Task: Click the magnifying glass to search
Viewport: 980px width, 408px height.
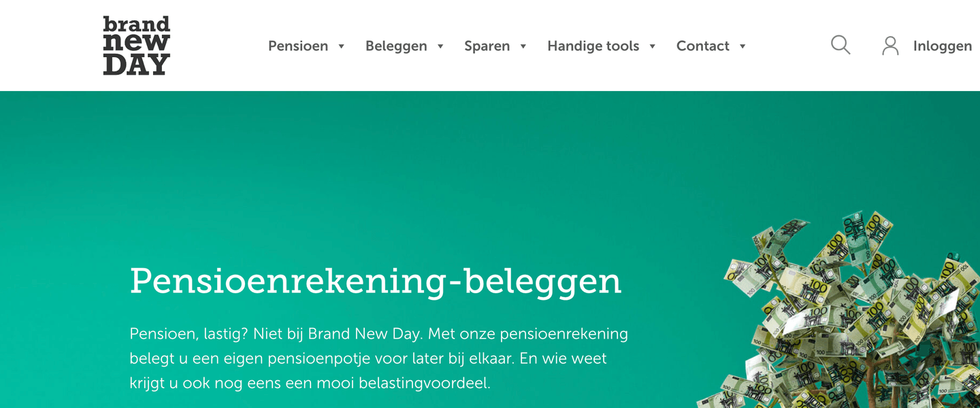Action: click(839, 45)
